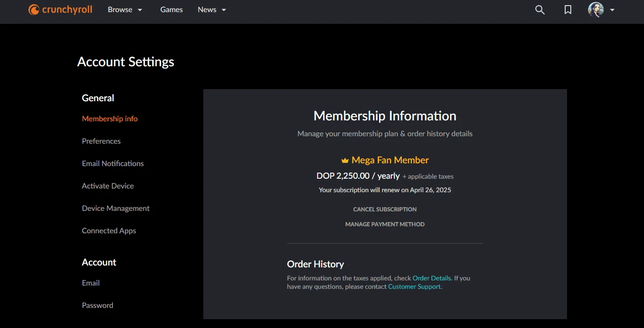Image resolution: width=644 pixels, height=328 pixels.
Task: Select Password under Account section
Action: click(x=97, y=305)
